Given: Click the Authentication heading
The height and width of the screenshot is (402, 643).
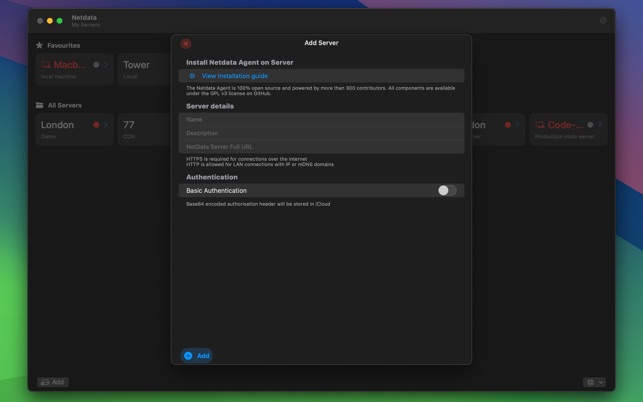Looking at the screenshot, I should (x=212, y=177).
